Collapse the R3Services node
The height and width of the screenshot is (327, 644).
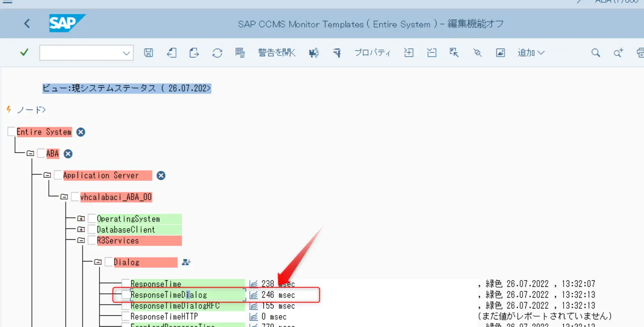(x=81, y=240)
